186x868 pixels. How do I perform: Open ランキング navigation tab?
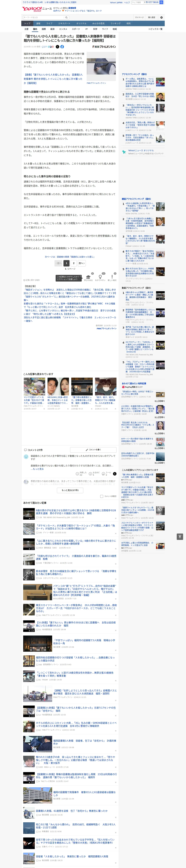115,24
